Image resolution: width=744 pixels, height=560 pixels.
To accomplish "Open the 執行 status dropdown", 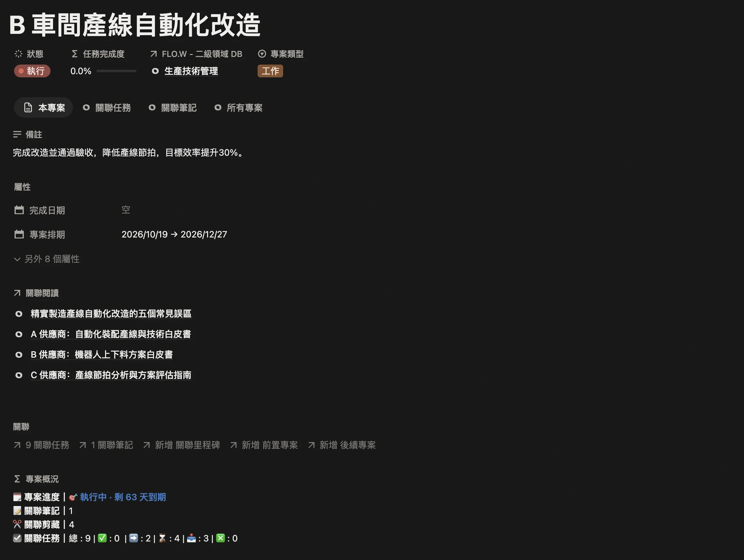I will click(x=32, y=71).
